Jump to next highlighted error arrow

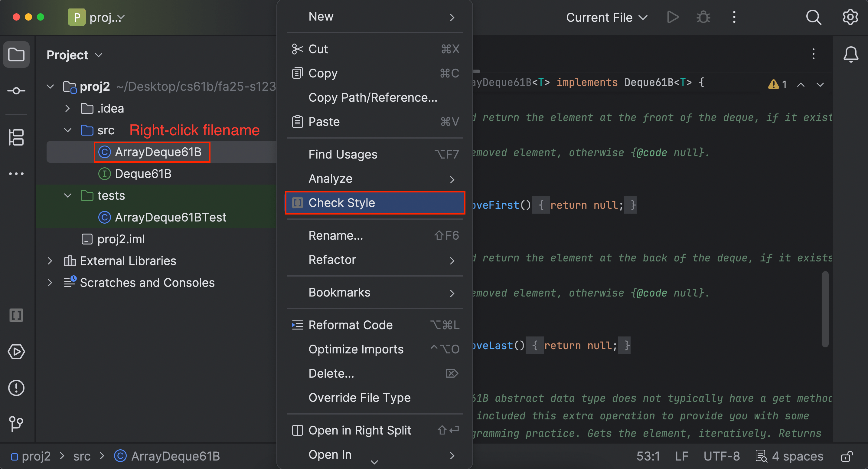(x=820, y=85)
